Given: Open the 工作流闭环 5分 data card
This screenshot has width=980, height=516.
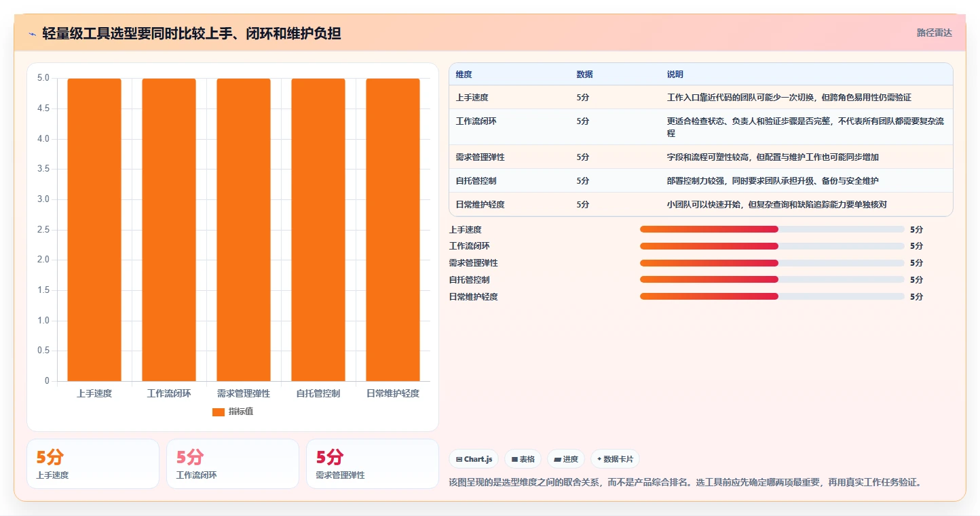Looking at the screenshot, I should [x=233, y=464].
